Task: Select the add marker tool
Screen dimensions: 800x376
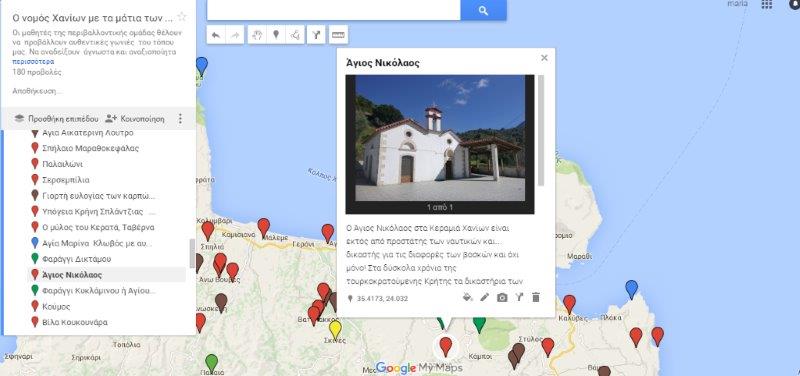Action: pos(276,35)
